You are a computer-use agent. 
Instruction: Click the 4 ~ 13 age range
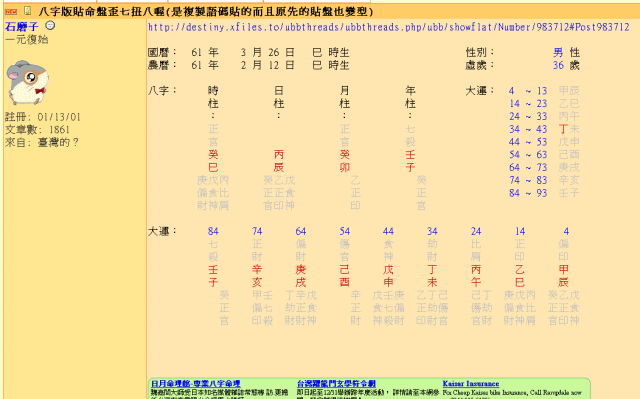pos(527,91)
